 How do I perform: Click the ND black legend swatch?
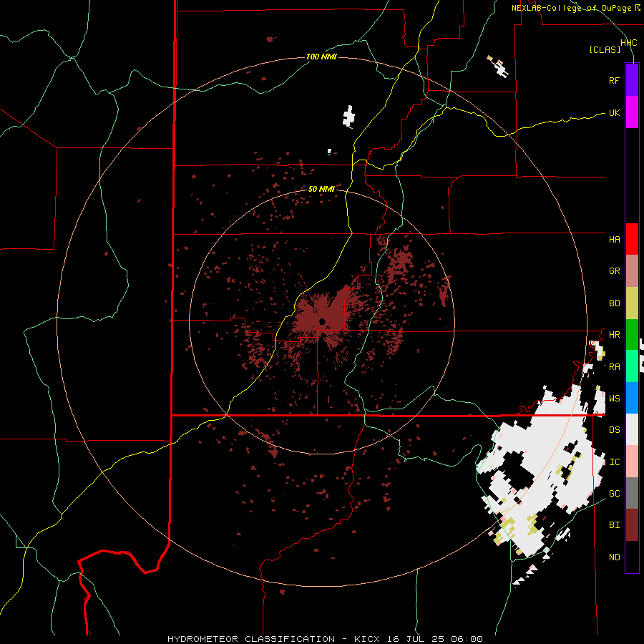632,557
